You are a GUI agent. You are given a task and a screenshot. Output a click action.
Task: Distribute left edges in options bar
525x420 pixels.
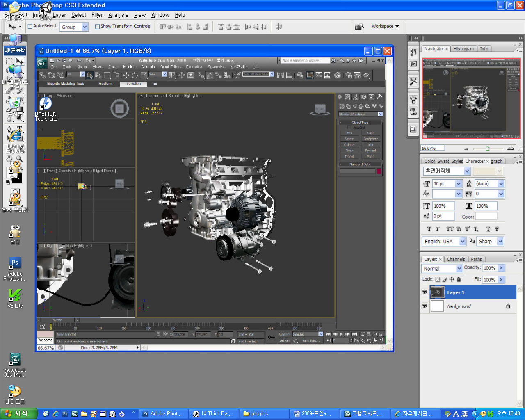pyautogui.click(x=248, y=27)
